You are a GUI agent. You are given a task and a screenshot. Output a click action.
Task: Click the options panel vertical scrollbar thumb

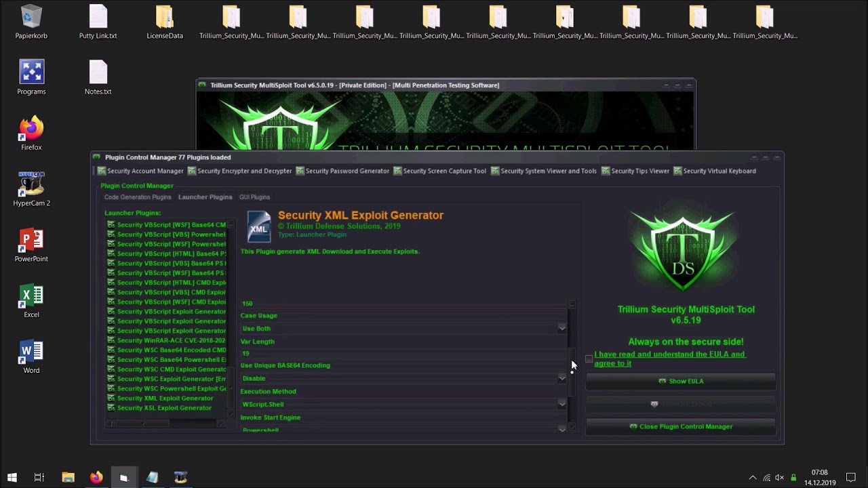(572, 371)
